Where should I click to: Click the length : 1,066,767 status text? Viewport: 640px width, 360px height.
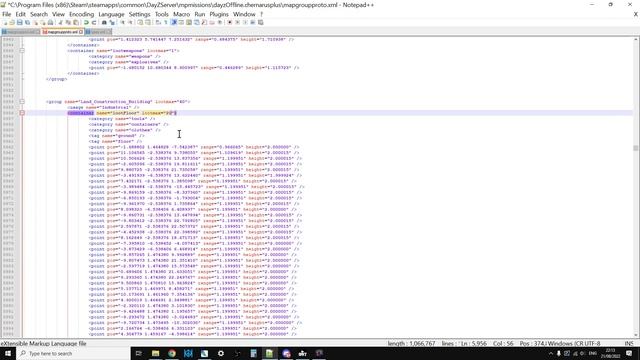click(411, 343)
